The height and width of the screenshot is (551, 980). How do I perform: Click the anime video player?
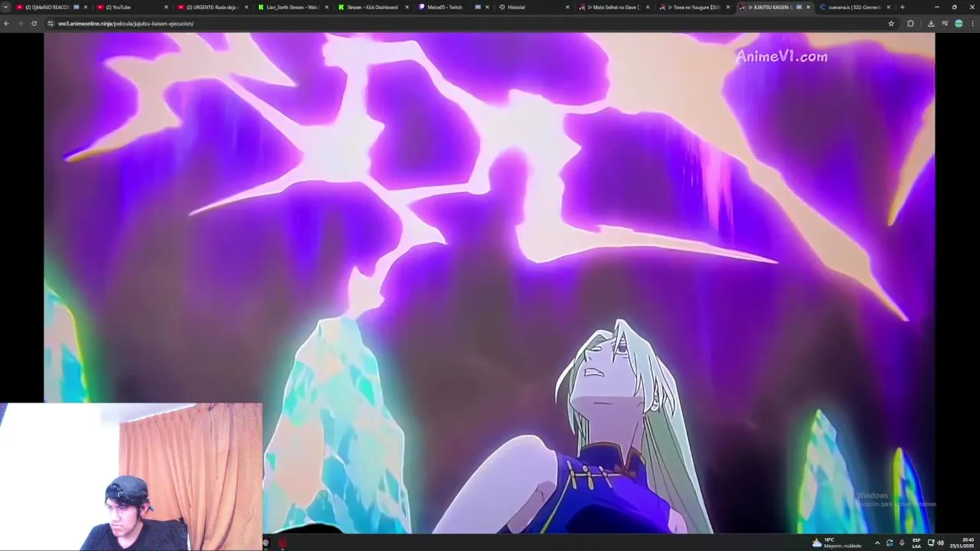(x=489, y=283)
